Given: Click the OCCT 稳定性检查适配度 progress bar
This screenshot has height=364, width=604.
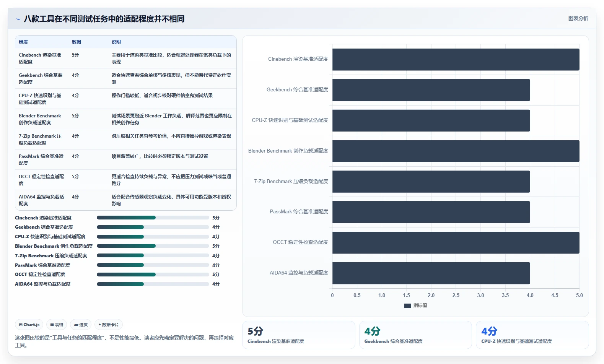Looking at the screenshot, I should coord(153,275).
